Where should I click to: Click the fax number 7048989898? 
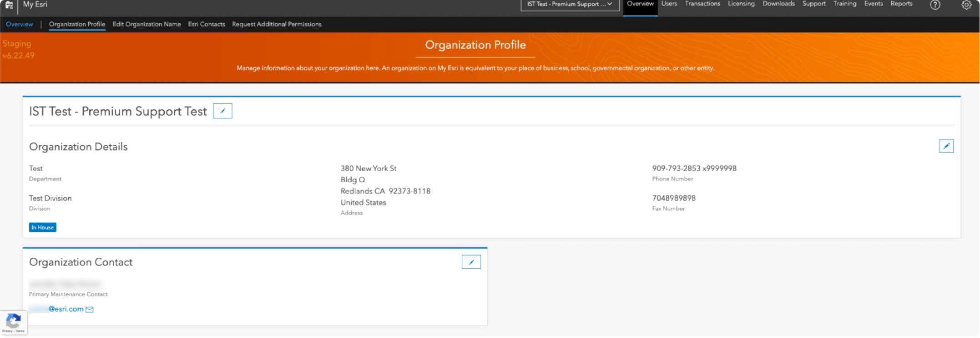(674, 198)
